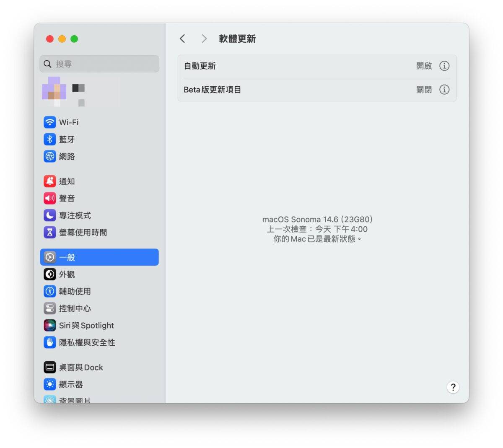Minimize window with the yellow button
The image size is (503, 448).
62,39
